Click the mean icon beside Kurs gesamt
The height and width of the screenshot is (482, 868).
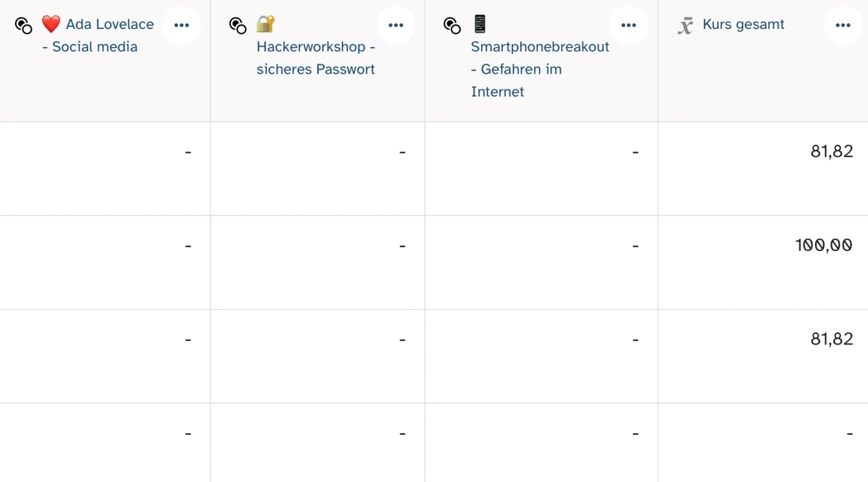685,26
